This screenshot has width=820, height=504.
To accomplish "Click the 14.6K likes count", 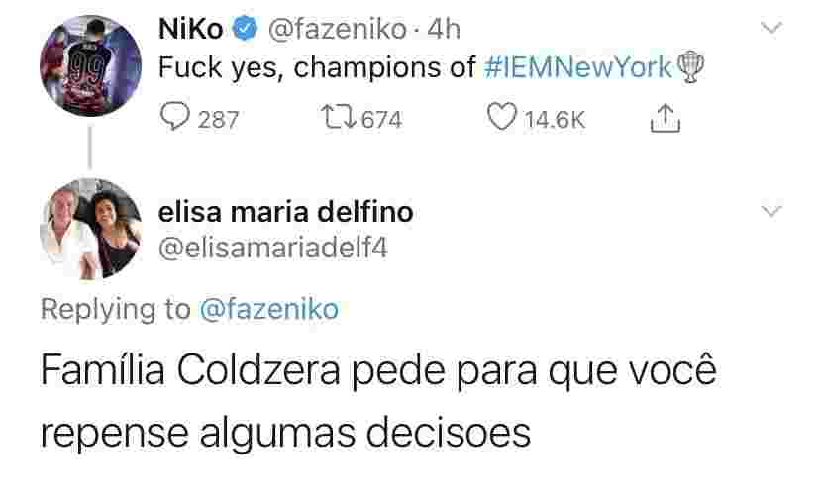I will pyautogui.click(x=554, y=120).
